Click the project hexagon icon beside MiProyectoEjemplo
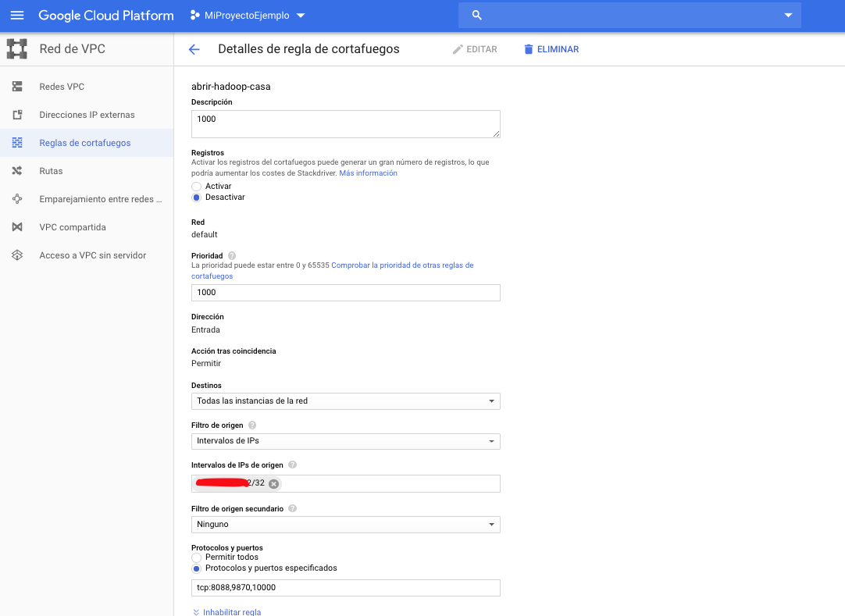This screenshot has height=616, width=845. [195, 15]
